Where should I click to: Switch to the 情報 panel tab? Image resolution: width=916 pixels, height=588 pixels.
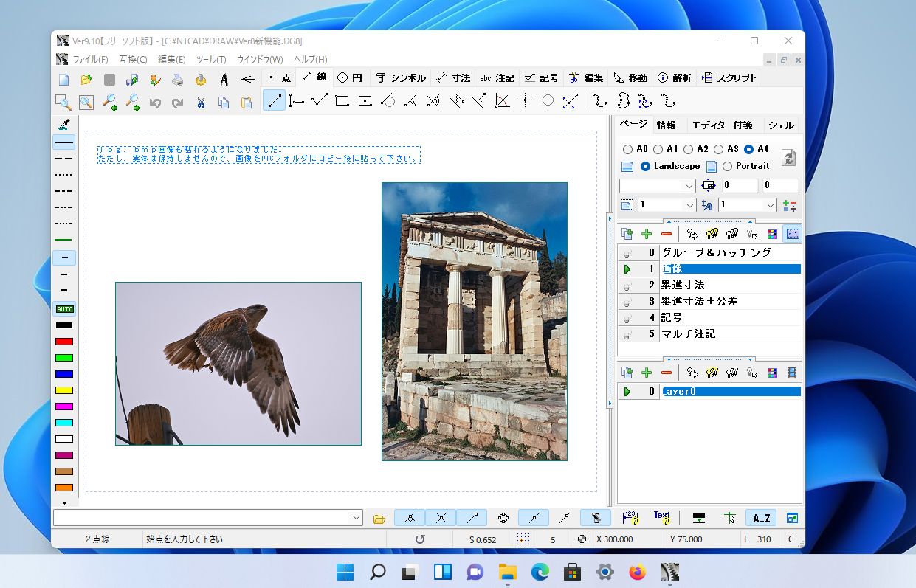pyautogui.click(x=666, y=125)
